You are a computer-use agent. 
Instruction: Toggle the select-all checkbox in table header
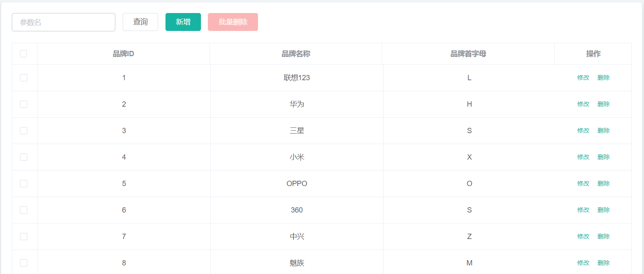(x=24, y=54)
